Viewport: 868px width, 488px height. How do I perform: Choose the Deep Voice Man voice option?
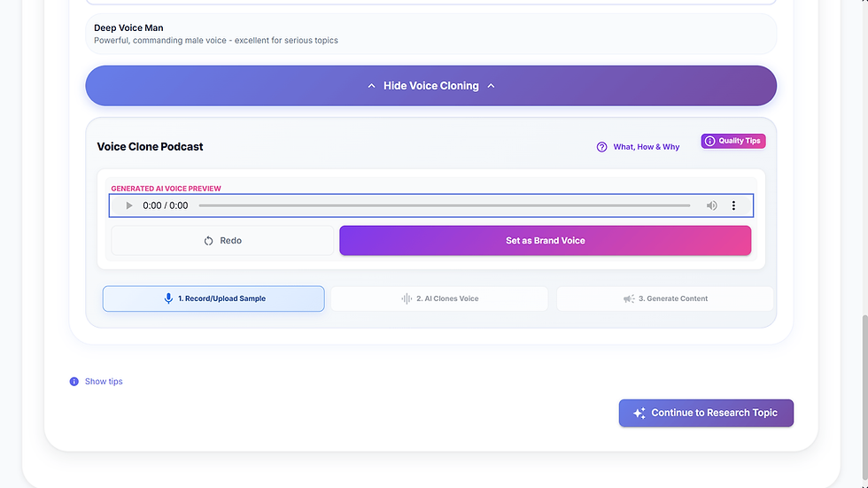[x=430, y=34]
